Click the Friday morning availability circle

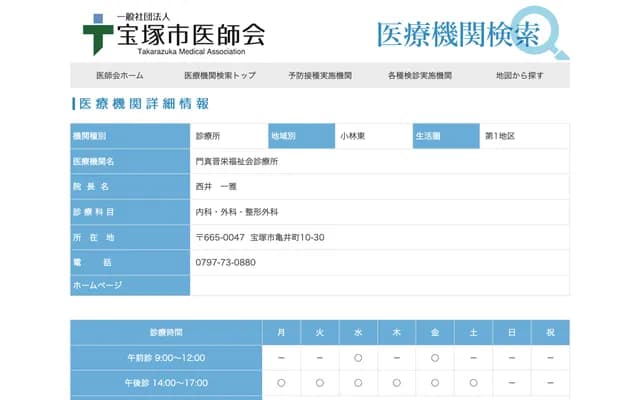[x=435, y=357]
